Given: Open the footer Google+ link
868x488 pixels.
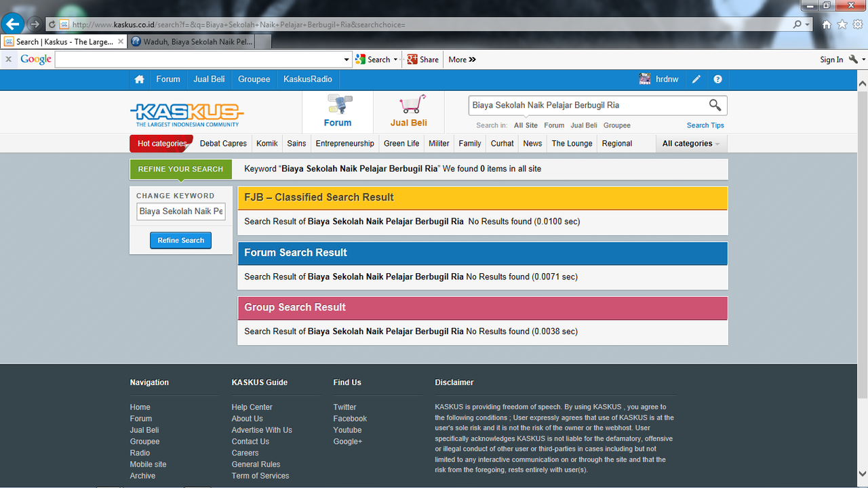Looking at the screenshot, I should point(348,441).
